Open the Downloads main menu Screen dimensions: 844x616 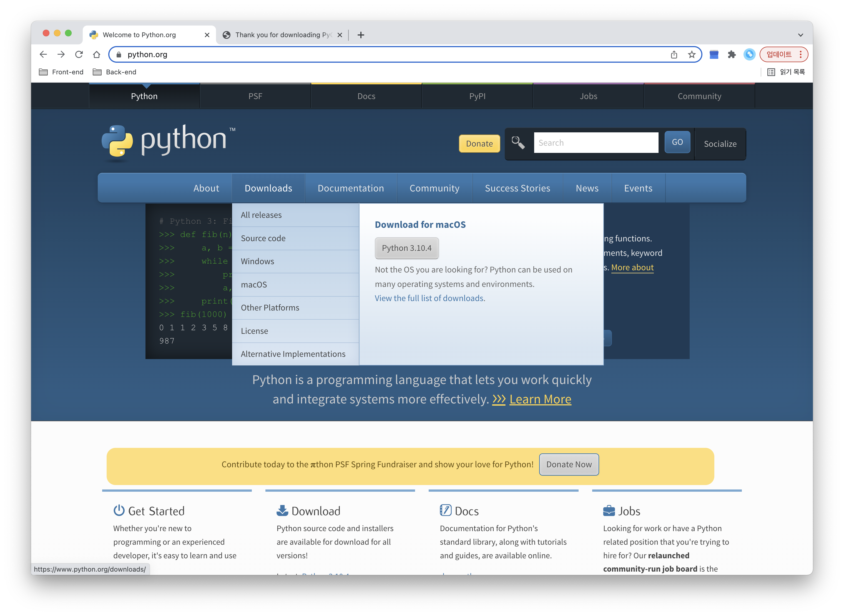(268, 188)
